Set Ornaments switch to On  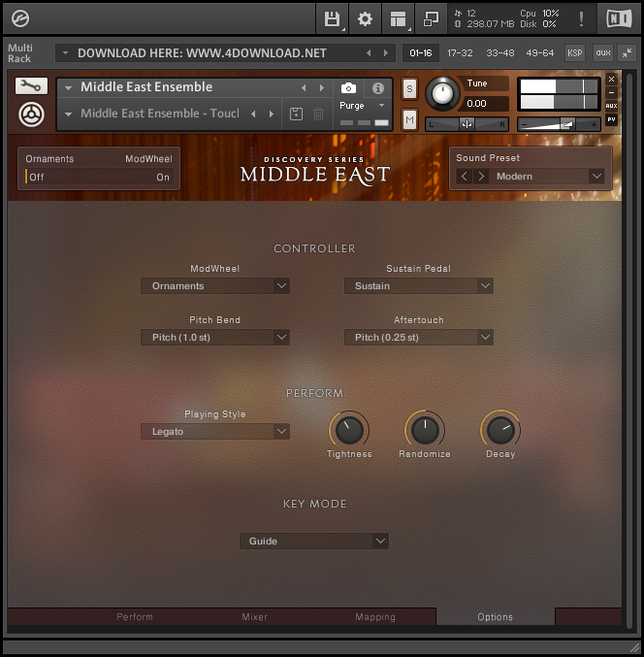pos(163,178)
